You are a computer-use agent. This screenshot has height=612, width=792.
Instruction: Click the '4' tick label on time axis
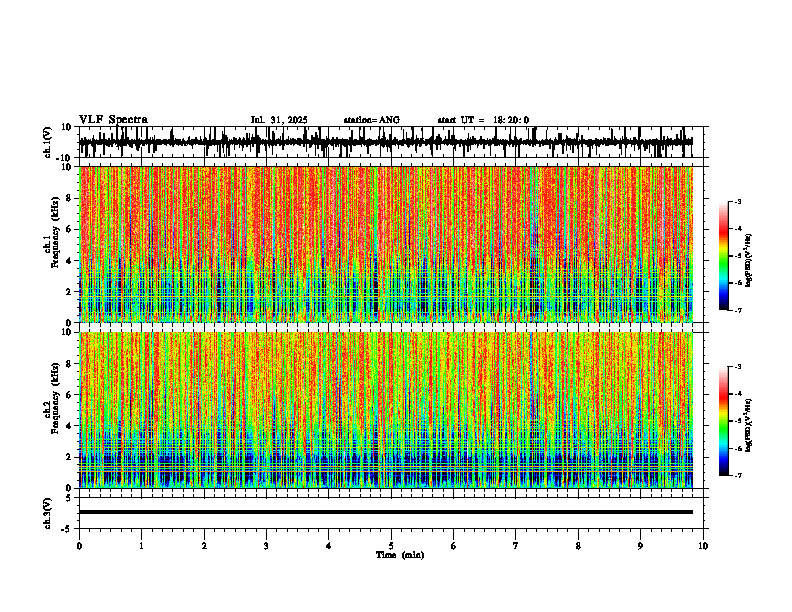pos(329,546)
